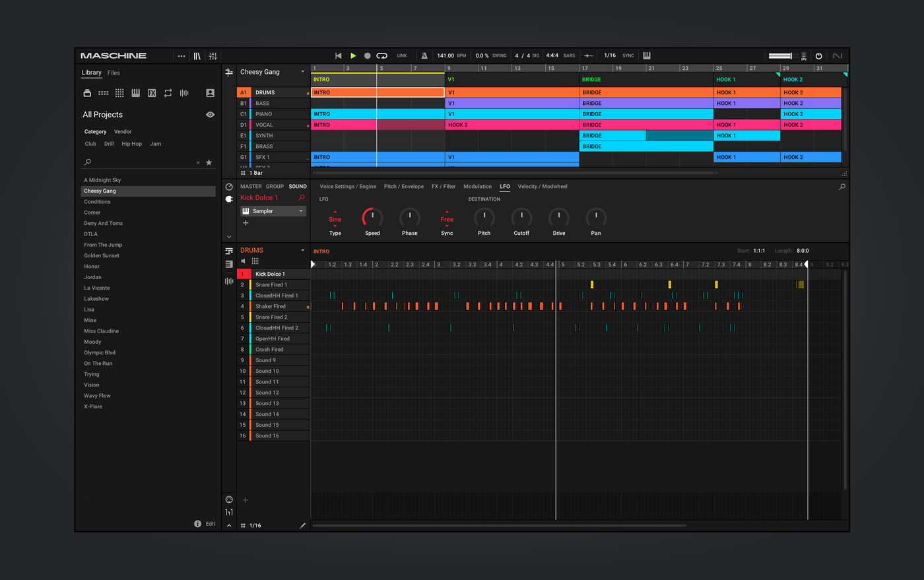This screenshot has width=924, height=580.
Task: Click the user content icon in library
Action: click(210, 93)
